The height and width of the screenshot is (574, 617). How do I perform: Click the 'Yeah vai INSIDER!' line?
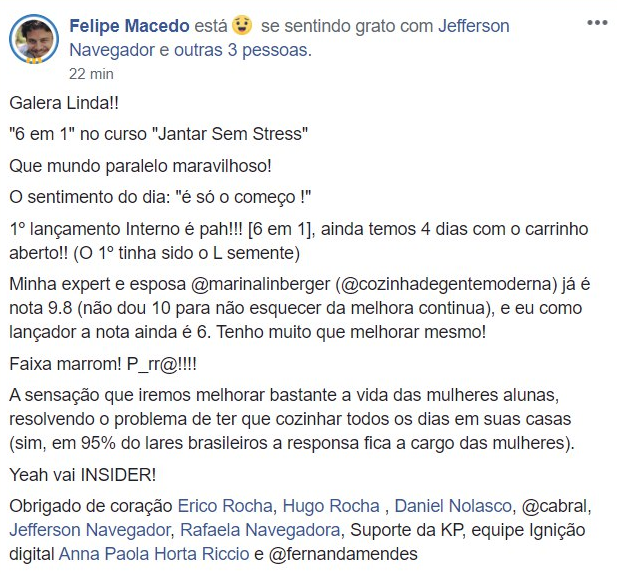tap(83, 475)
